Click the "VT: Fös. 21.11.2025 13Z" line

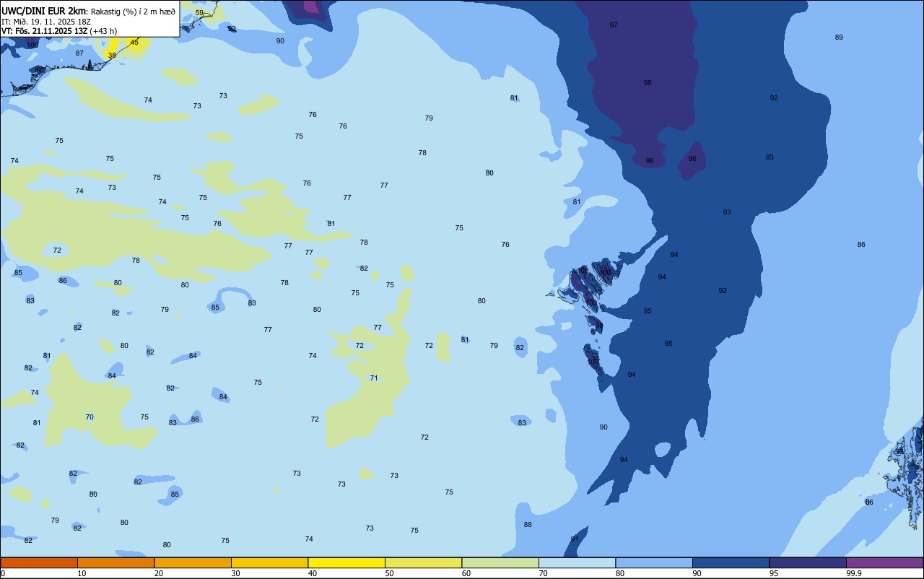pos(45,31)
